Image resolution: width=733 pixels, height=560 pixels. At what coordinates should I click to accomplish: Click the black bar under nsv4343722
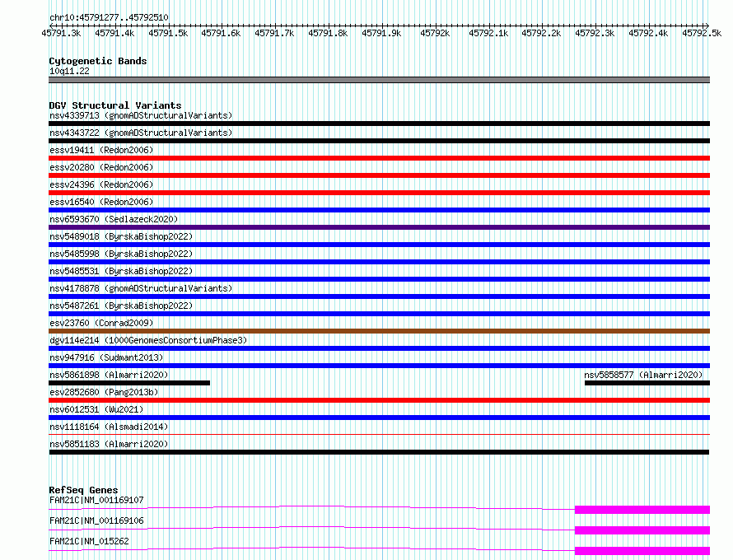tap(379, 141)
